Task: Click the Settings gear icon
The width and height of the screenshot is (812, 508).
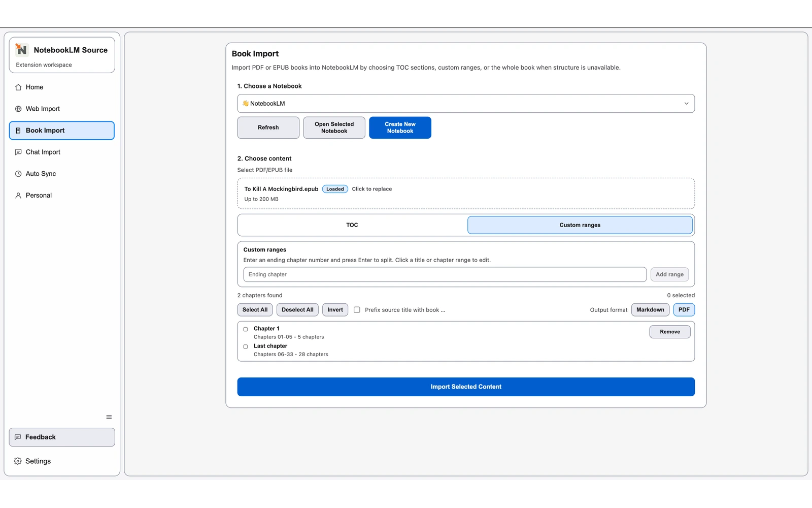Action: (x=18, y=461)
